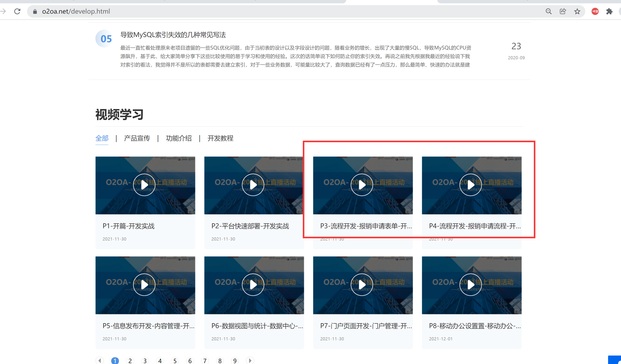Click the previous page arrow in pagination
621x364 pixels.
[100, 361]
